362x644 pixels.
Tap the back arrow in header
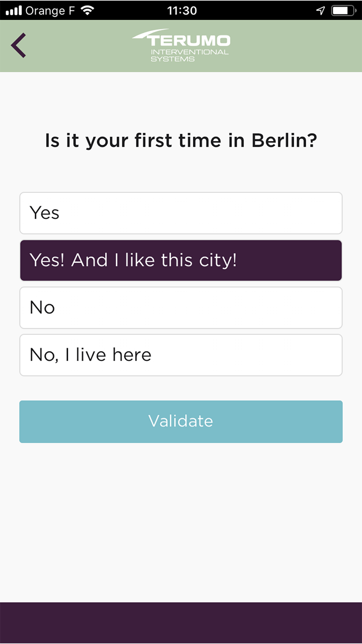pyautogui.click(x=18, y=45)
